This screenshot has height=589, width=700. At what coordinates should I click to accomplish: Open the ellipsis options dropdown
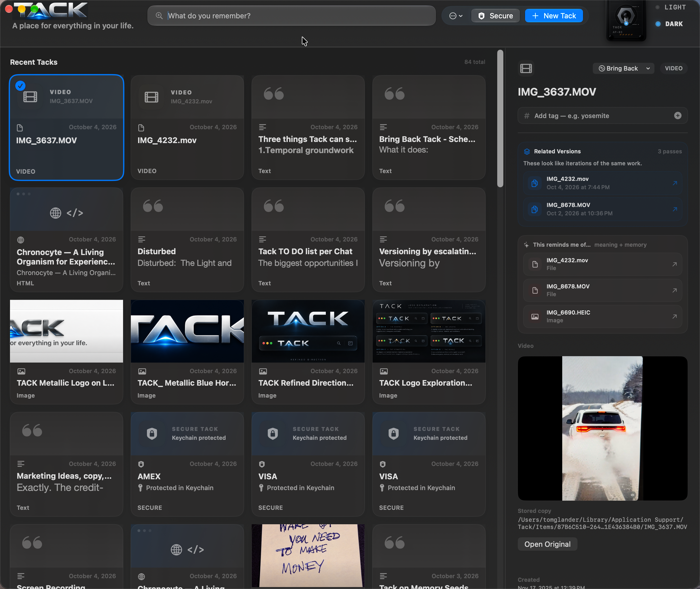coord(456,16)
